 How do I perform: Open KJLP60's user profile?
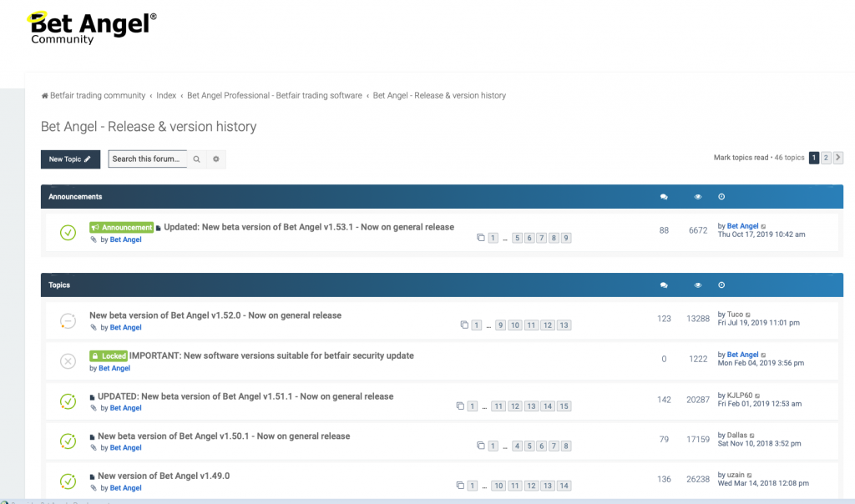(740, 396)
